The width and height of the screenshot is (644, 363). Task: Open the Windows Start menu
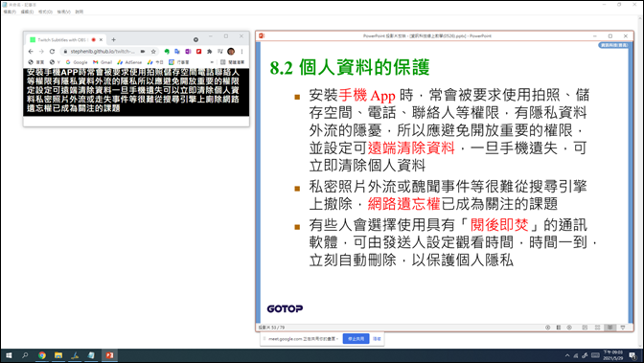[x=9, y=355]
